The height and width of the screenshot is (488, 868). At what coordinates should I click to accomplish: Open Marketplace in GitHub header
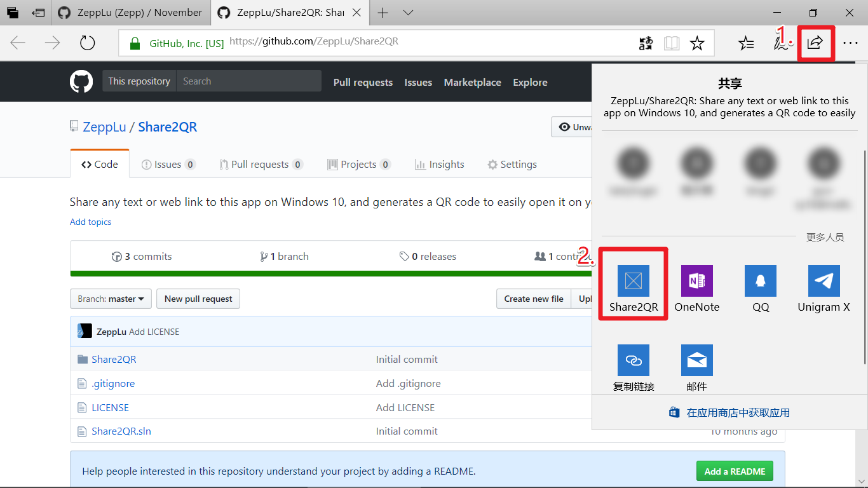coord(472,82)
